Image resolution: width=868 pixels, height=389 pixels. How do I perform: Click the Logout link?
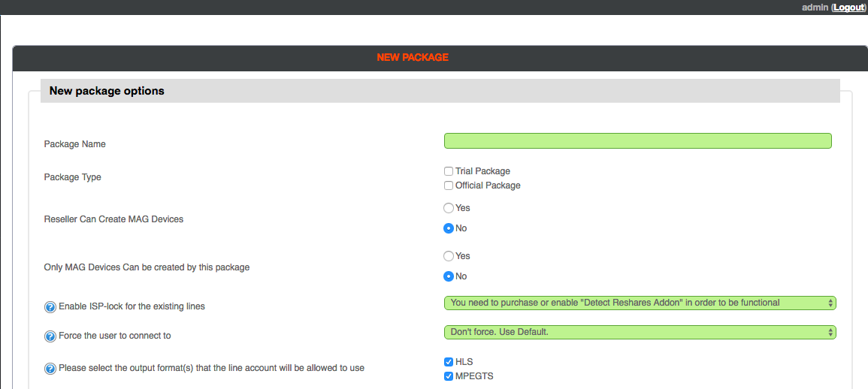click(848, 8)
